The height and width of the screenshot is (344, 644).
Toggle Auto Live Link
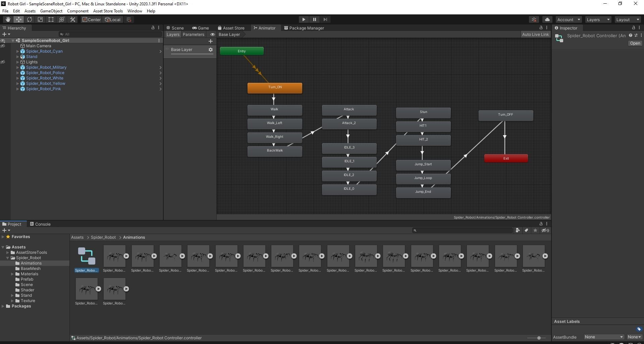535,35
